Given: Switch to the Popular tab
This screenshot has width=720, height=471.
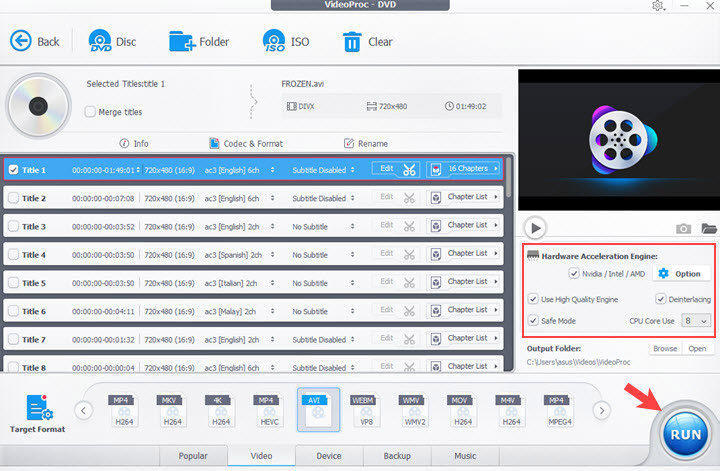Looking at the screenshot, I should pos(193,456).
